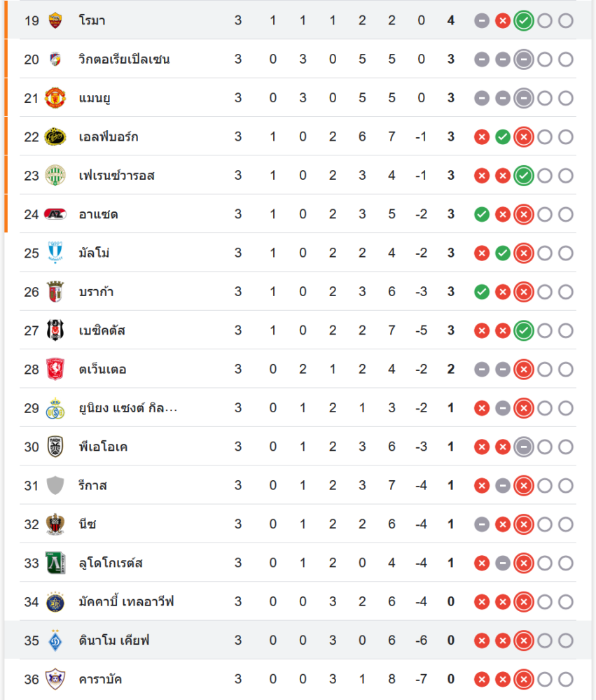Click the Roma club crest icon
This screenshot has height=700, width=596.
tap(55, 20)
